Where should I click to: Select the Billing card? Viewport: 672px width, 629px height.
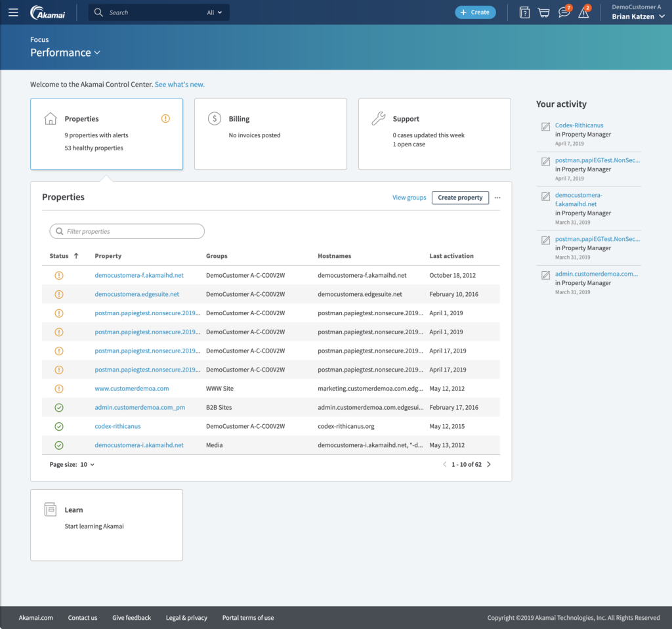coord(270,134)
